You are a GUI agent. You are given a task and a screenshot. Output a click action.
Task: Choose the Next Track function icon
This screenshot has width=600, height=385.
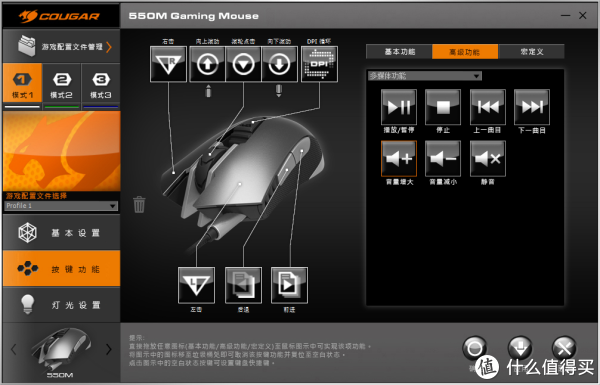point(532,107)
